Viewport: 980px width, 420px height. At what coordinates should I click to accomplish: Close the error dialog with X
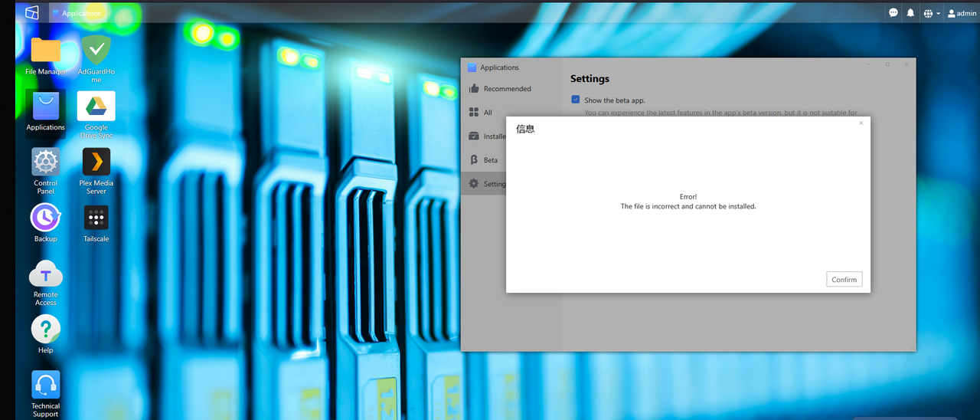point(861,123)
